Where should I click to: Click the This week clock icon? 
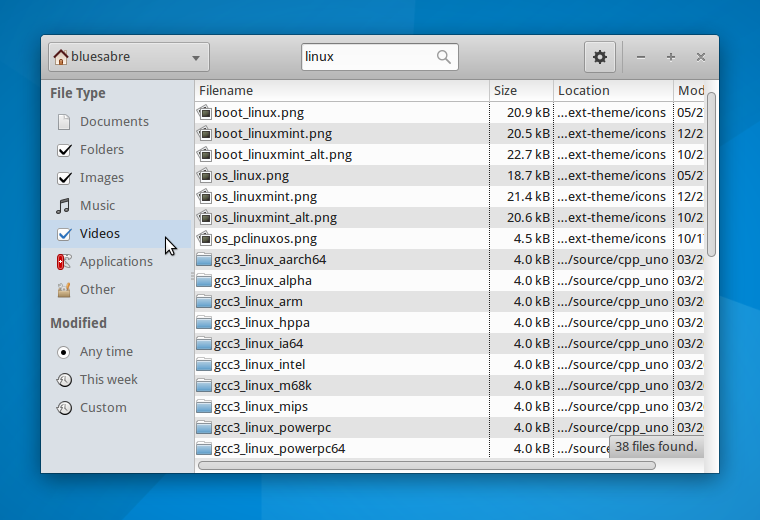pyautogui.click(x=64, y=379)
